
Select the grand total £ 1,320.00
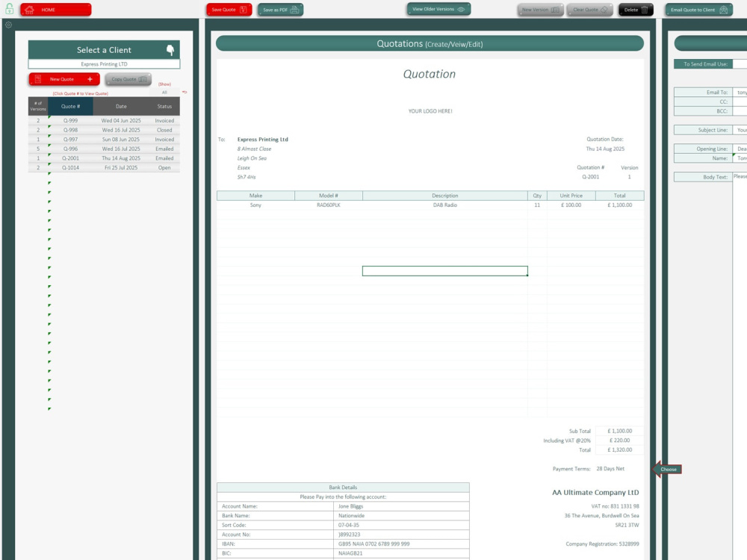[x=620, y=450]
